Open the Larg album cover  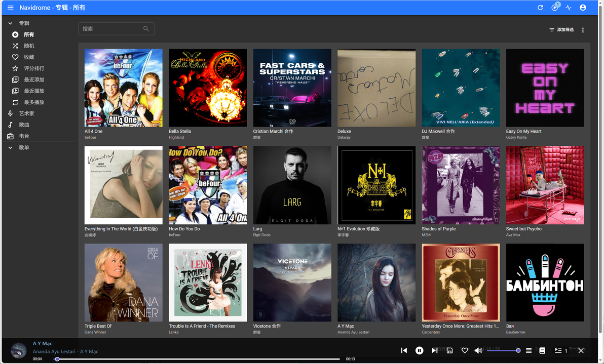(292, 185)
